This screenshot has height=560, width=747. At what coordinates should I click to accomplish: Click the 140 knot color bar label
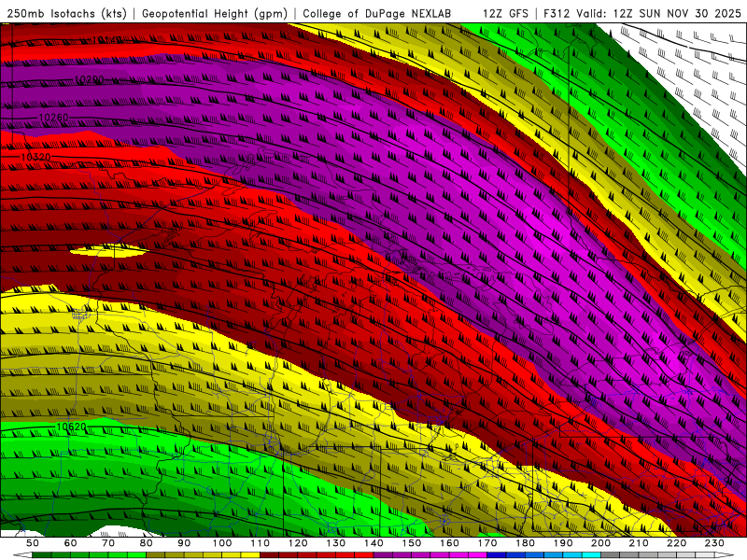373,543
